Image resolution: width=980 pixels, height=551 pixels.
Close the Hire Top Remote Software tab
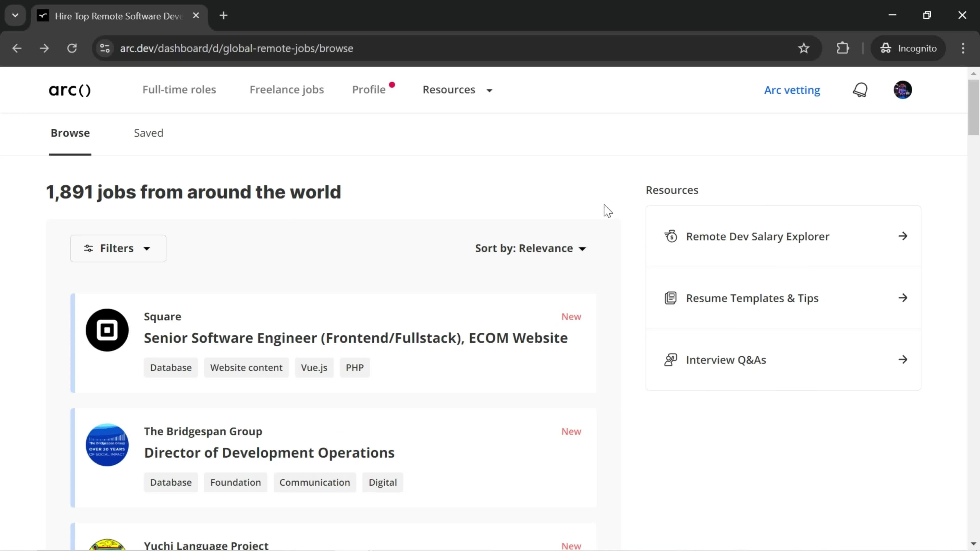click(x=196, y=16)
